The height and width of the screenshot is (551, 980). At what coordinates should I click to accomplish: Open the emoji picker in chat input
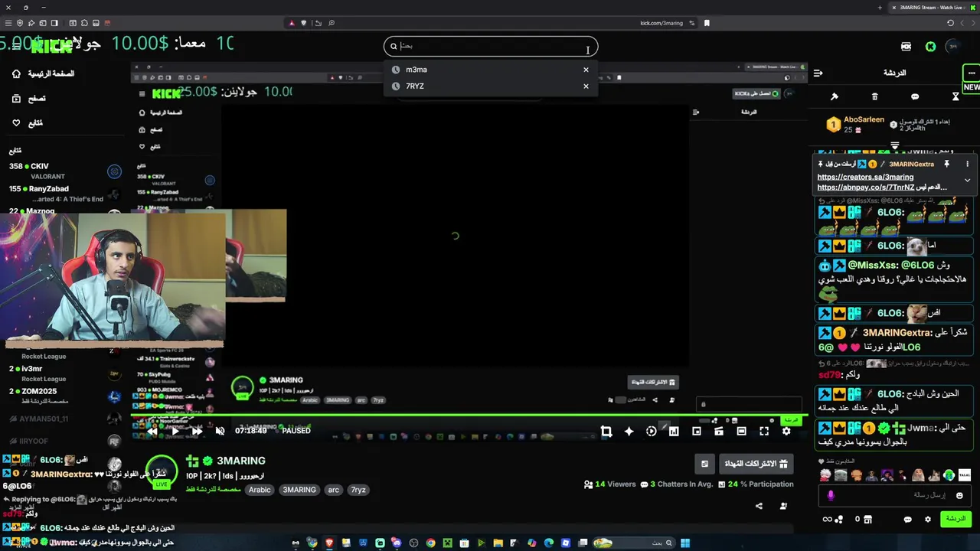[x=959, y=496]
